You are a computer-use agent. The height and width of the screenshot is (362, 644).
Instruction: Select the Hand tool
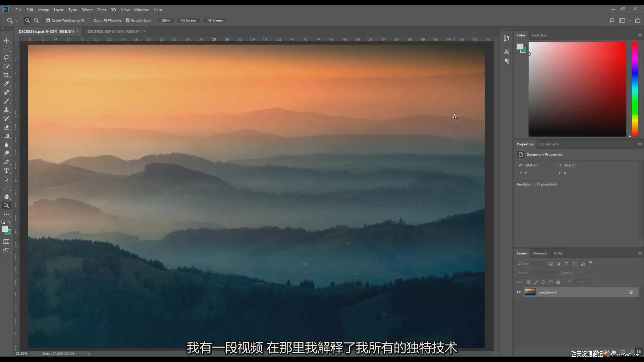click(6, 197)
